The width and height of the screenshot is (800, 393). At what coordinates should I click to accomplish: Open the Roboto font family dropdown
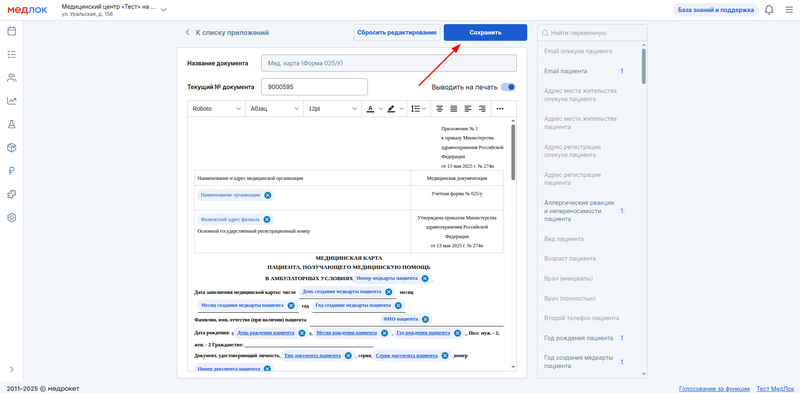pos(216,109)
